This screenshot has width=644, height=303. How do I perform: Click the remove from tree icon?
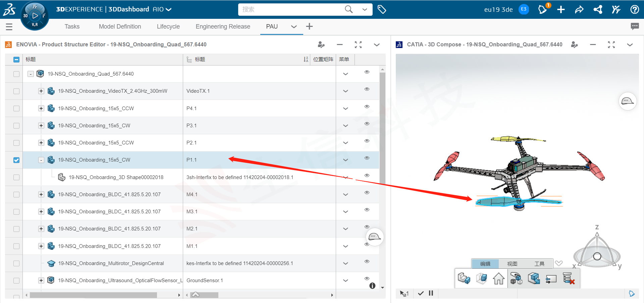[569, 278]
